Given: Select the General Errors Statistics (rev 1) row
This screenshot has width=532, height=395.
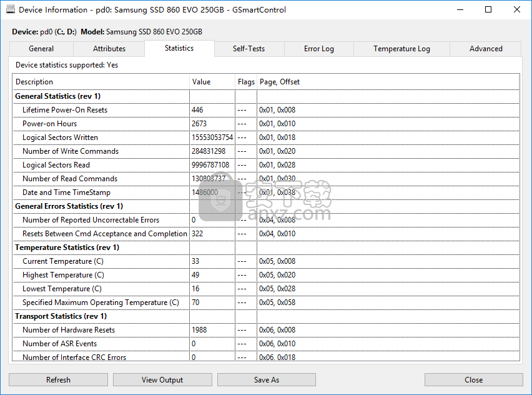Looking at the screenshot, I should 266,206.
